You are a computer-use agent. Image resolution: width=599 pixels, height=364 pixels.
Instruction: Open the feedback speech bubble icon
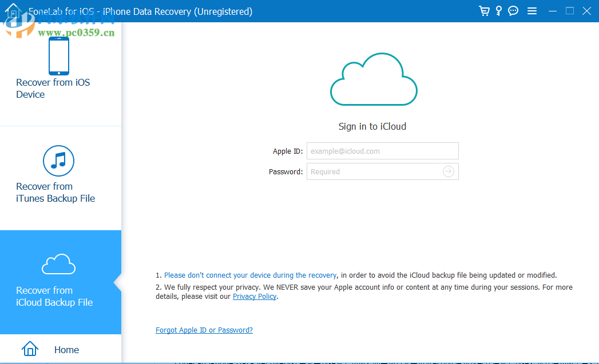(513, 10)
